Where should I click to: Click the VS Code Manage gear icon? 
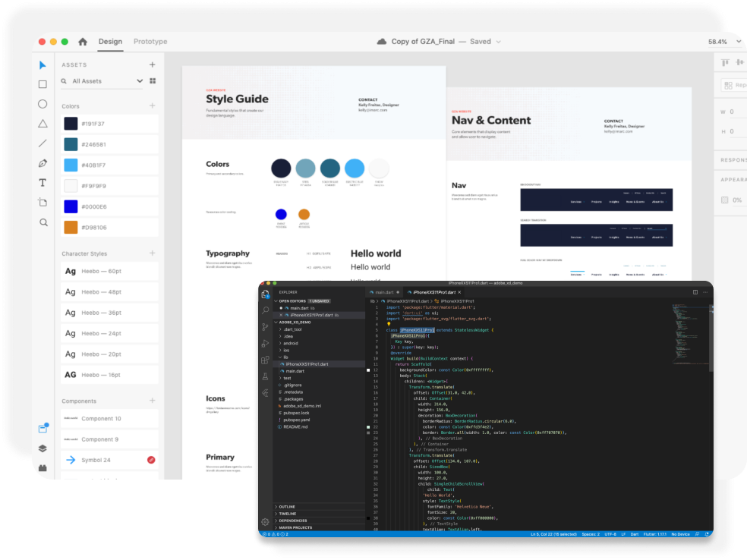tap(265, 522)
